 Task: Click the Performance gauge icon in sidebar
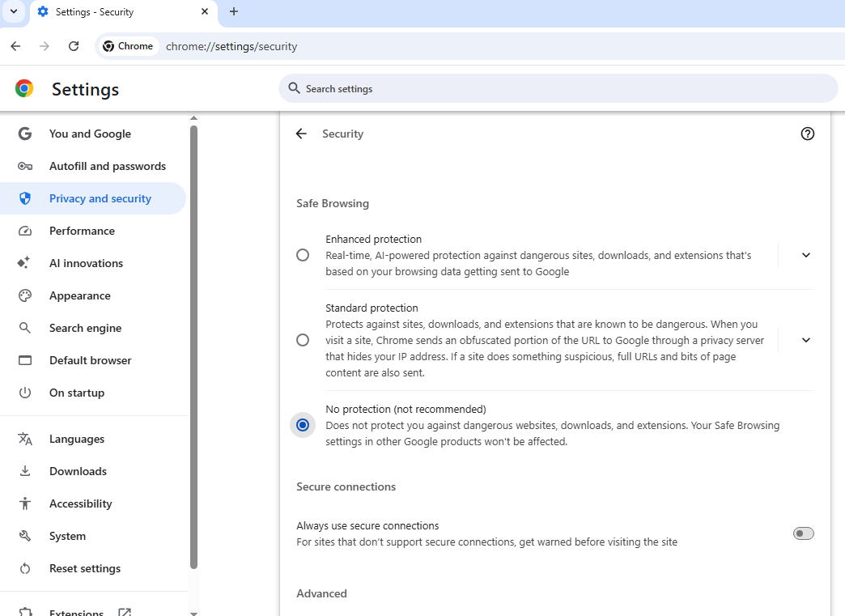coord(25,231)
